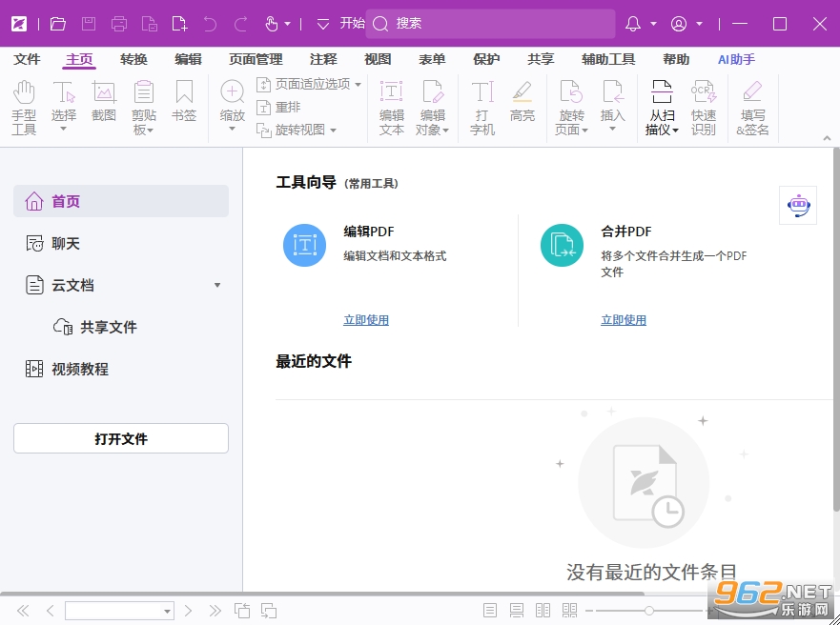This screenshot has width=840, height=625.
Task: Open the page number combo box dropdown
Action: tap(167, 611)
